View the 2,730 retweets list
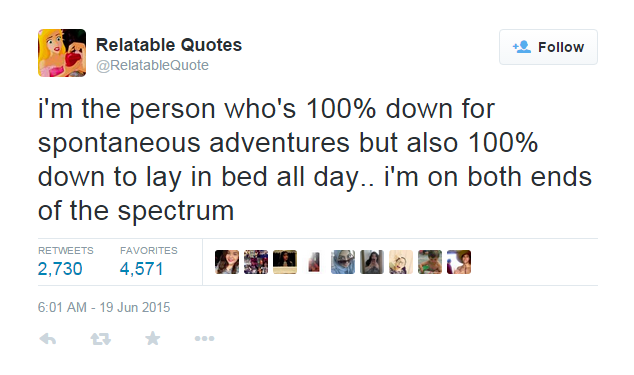The image size is (634, 375). (x=60, y=269)
